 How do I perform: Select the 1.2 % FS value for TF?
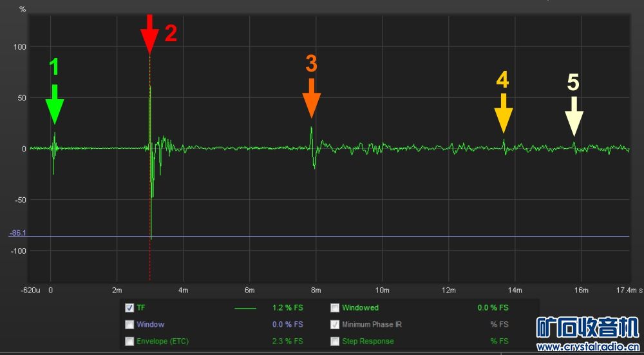[287, 308]
